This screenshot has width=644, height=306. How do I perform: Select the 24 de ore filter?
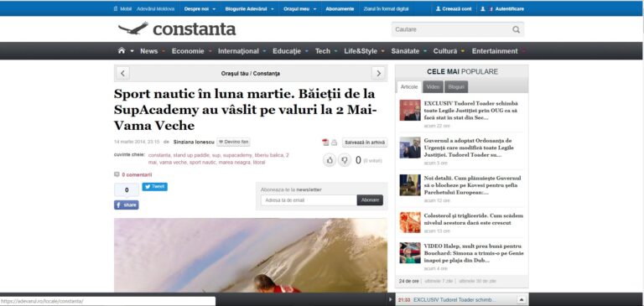tap(408, 281)
